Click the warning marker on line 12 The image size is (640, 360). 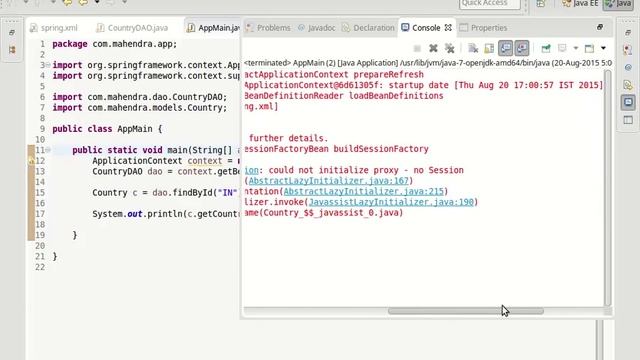(31, 161)
